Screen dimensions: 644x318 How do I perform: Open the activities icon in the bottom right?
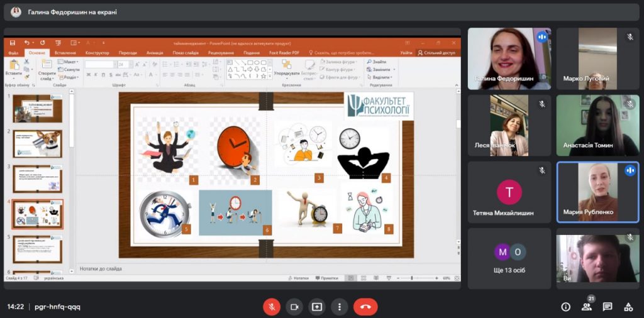point(628,307)
